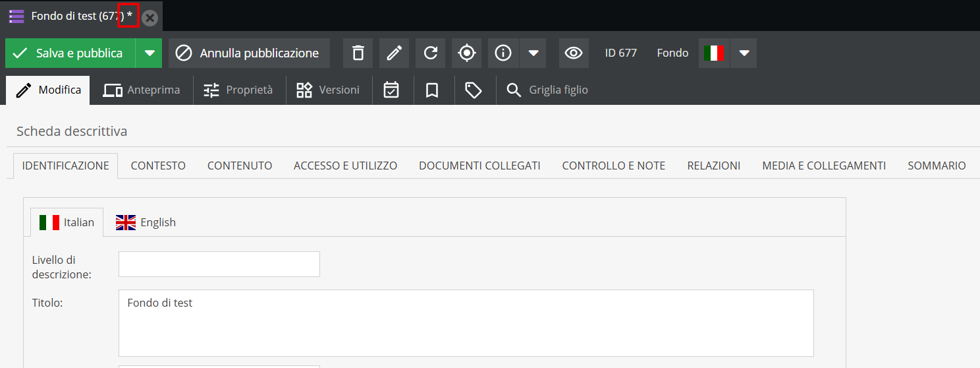Click the Livello di descrizione input field
980x368 pixels.
219,264
